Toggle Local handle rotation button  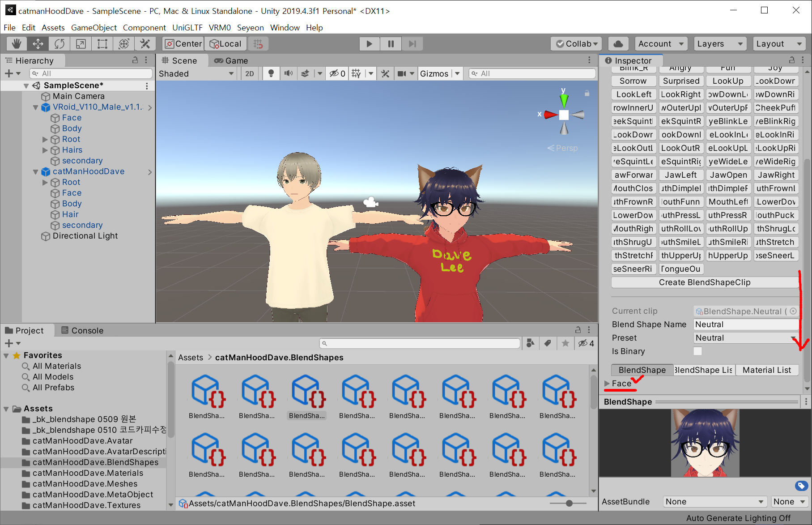point(225,44)
